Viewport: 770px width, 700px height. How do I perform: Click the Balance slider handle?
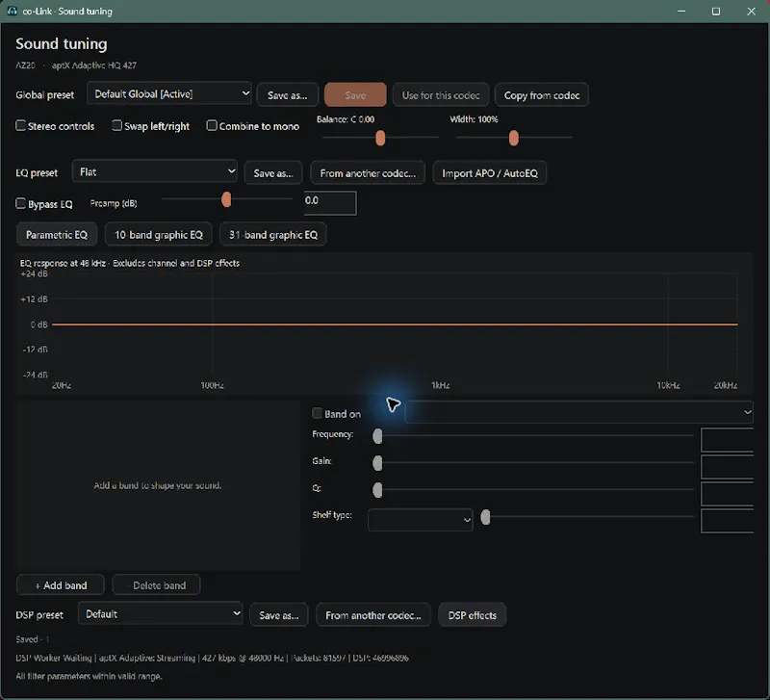pos(380,138)
